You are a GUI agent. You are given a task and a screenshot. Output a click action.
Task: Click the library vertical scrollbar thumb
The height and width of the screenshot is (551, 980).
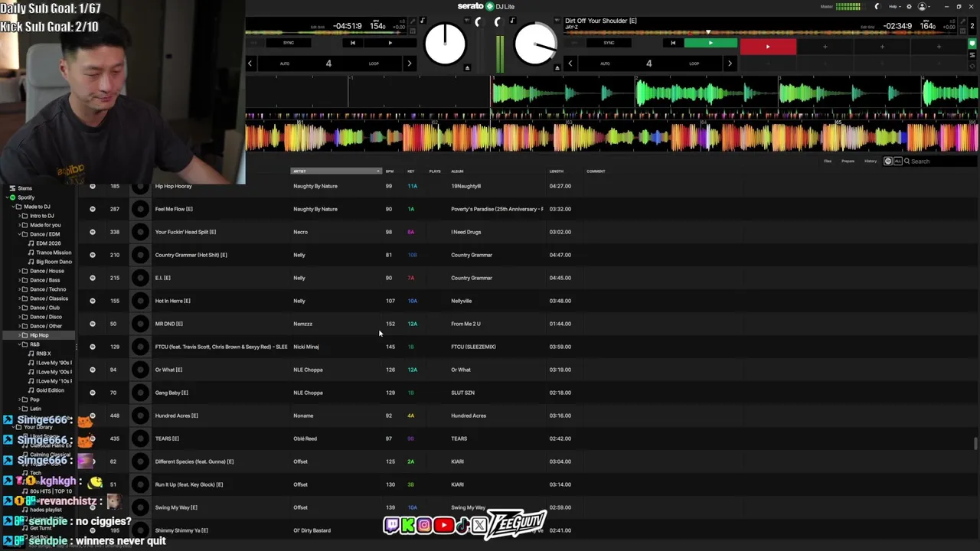(975, 444)
